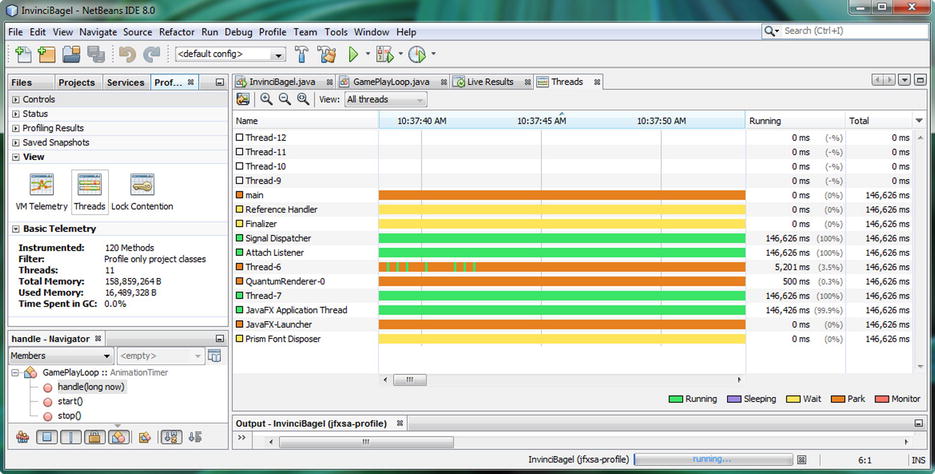The image size is (935, 474).
Task: Toggle Navigator show fields filter button
Action: (47, 438)
